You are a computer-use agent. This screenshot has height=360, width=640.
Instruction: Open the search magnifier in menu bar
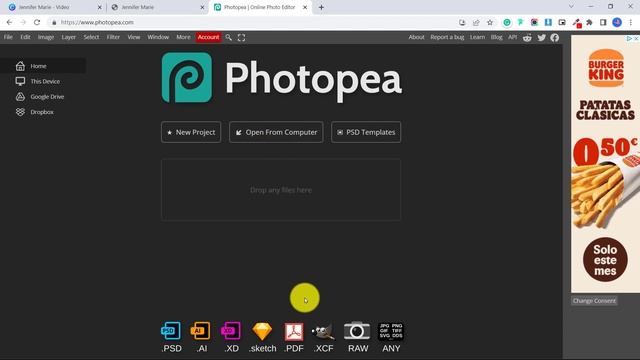(x=229, y=38)
